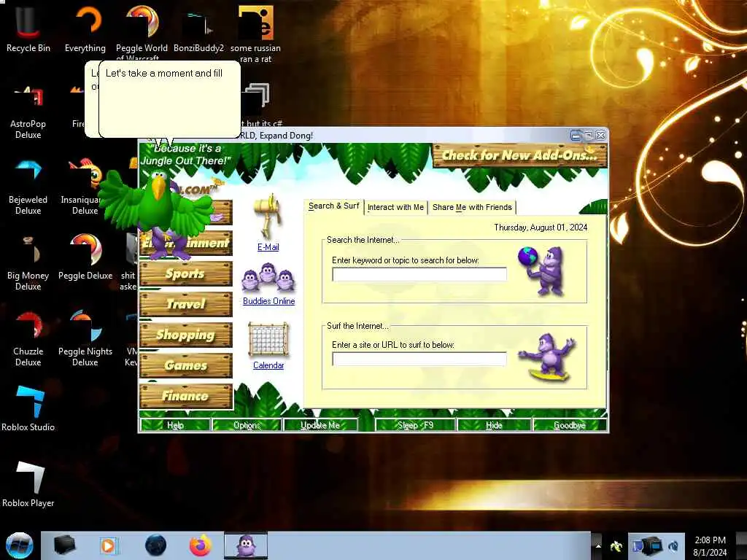Launch Chuzzle Deluxe desktop icon
This screenshot has width=747, height=560.
[x=28, y=338]
